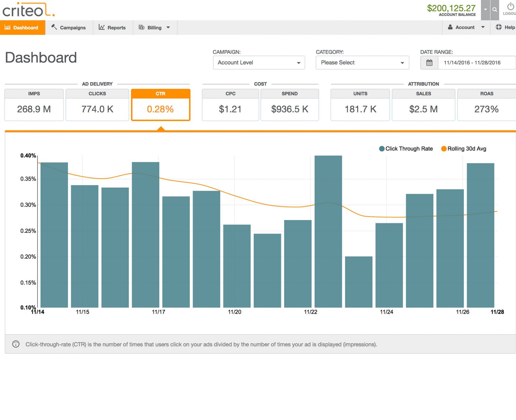The width and height of the screenshot is (516, 420).
Task: Select the CTR metric card
Action: (160, 105)
